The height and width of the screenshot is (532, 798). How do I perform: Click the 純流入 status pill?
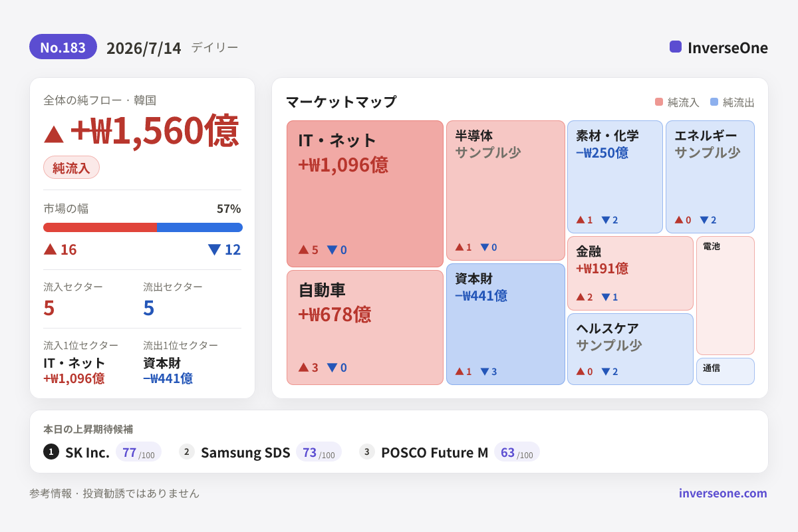pyautogui.click(x=71, y=167)
